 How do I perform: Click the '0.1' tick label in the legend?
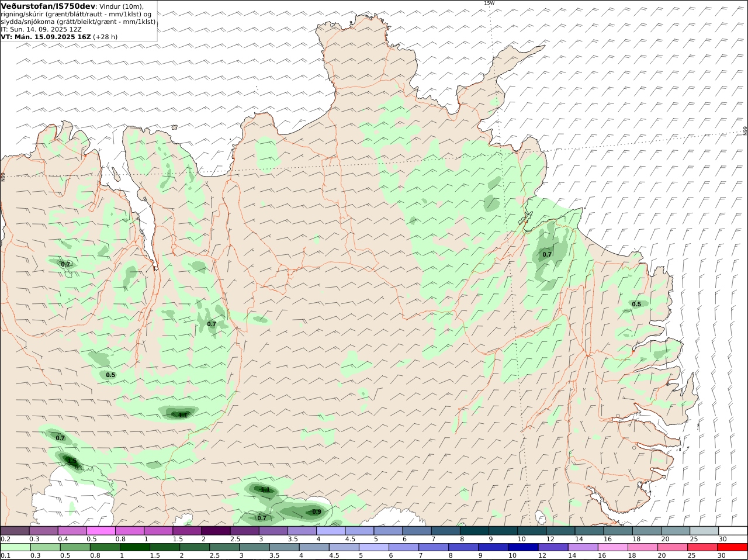coord(5,555)
